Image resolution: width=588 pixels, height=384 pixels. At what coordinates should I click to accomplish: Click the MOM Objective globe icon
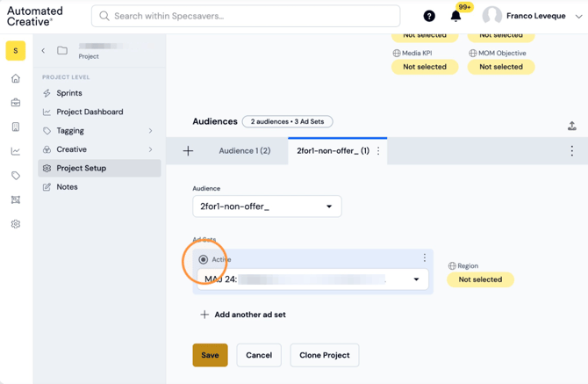click(473, 54)
